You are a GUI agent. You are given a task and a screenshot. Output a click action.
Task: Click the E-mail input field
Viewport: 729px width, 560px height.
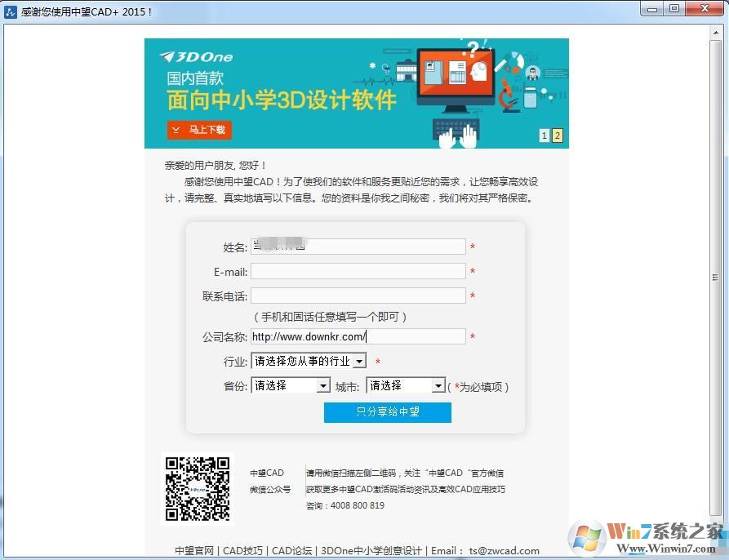click(358, 270)
